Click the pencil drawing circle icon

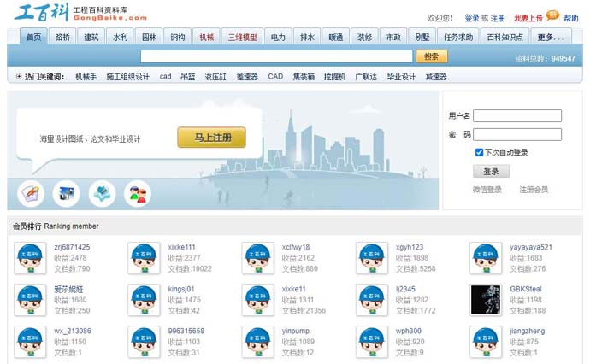pos(31,193)
